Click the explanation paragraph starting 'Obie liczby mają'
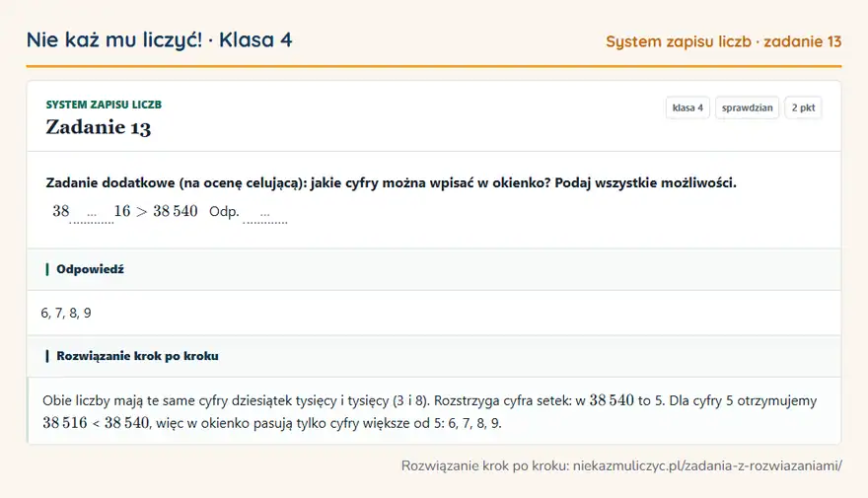 click(430, 411)
